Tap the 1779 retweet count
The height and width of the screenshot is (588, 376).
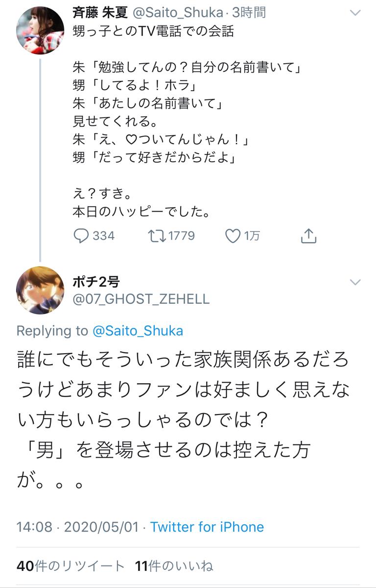pos(181,236)
